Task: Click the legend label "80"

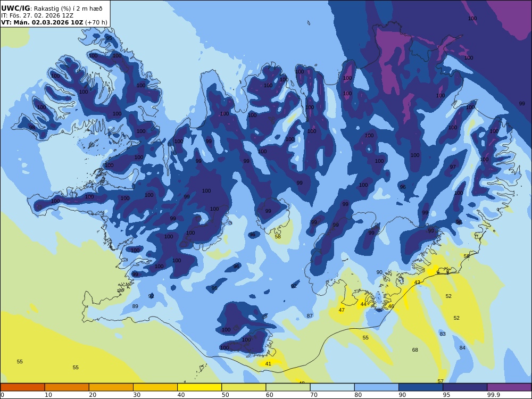Action: (x=358, y=395)
